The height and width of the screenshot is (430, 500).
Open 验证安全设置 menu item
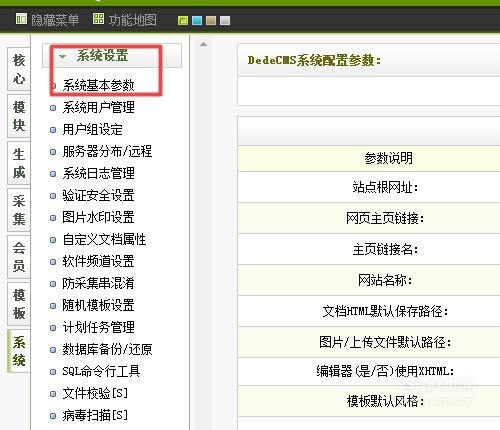coord(98,195)
